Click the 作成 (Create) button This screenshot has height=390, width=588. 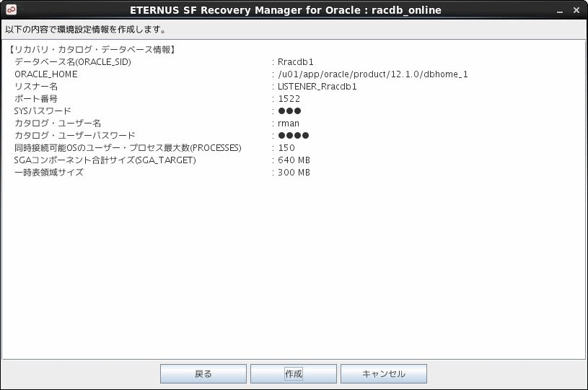(293, 373)
